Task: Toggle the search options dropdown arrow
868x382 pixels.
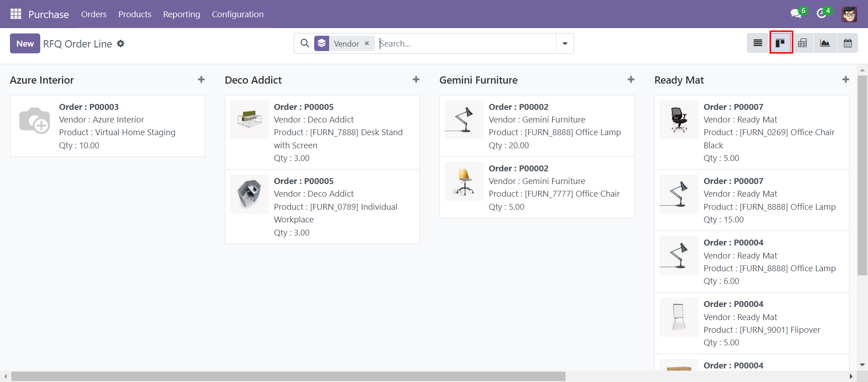Action: 565,43
